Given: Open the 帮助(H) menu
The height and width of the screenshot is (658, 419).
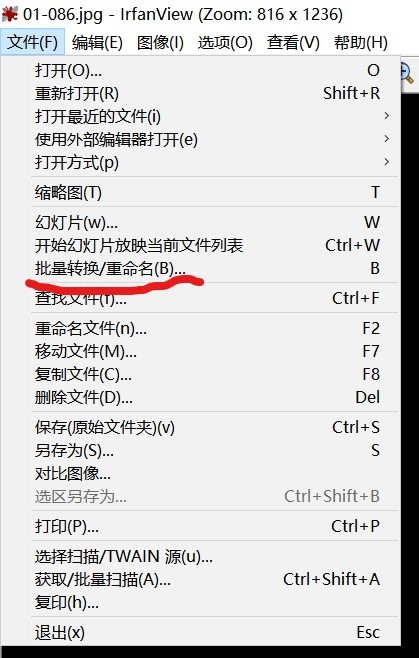Looking at the screenshot, I should pyautogui.click(x=360, y=42).
